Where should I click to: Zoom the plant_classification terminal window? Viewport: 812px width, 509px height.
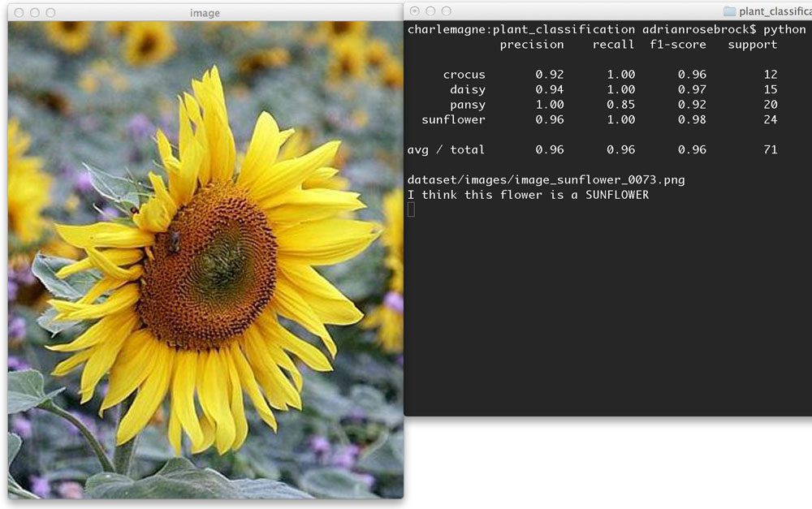[x=447, y=11]
